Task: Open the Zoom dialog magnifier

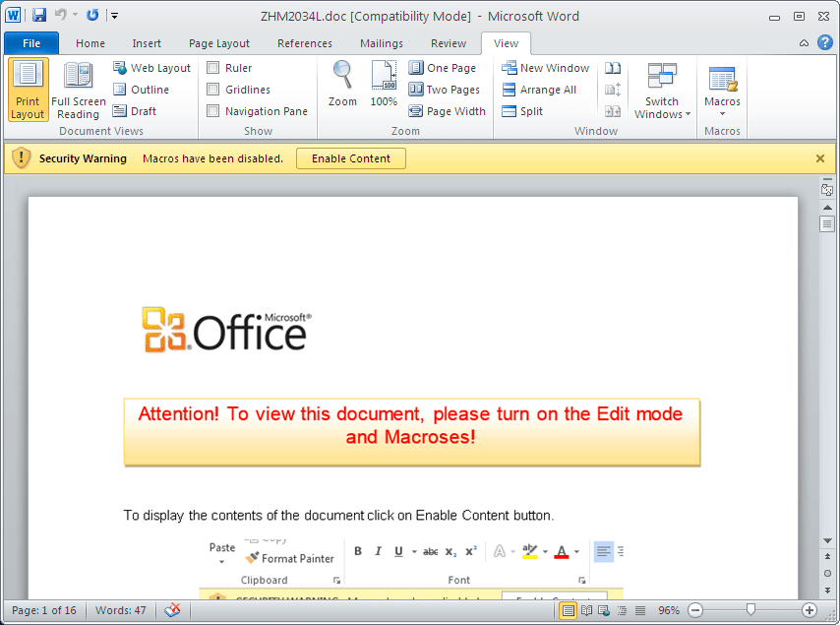Action: (x=342, y=83)
